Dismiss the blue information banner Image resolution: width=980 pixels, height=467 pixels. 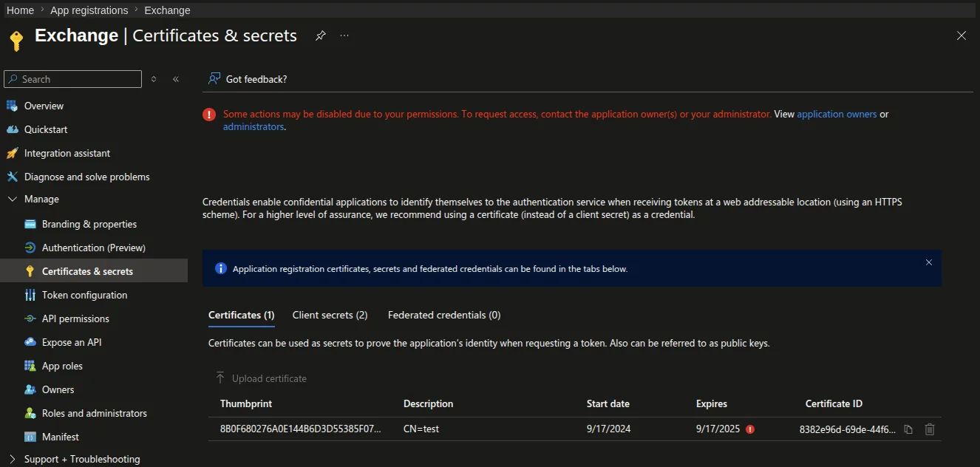click(x=929, y=262)
